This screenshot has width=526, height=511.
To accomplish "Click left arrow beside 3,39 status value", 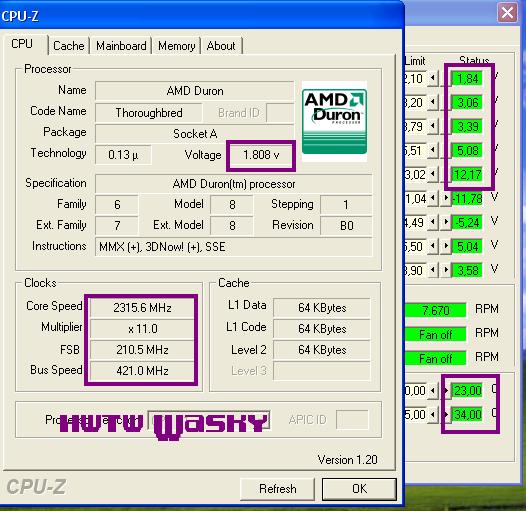I will [433, 126].
